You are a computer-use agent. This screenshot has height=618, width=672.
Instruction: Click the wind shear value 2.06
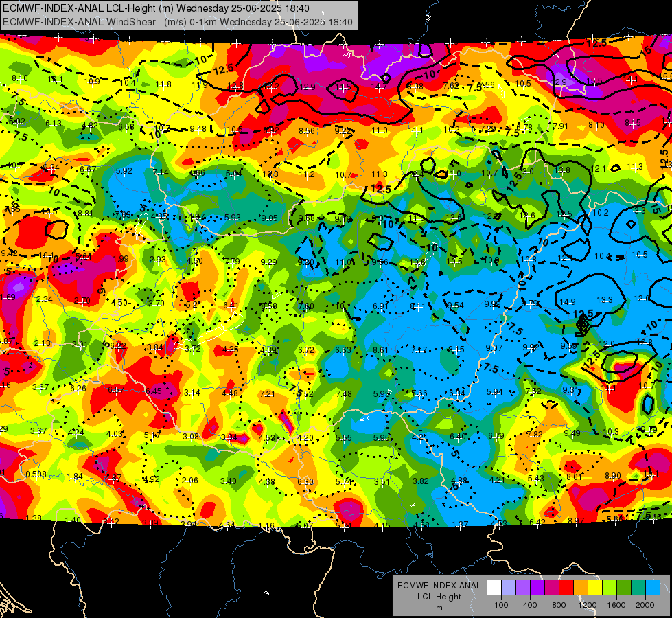(190, 481)
